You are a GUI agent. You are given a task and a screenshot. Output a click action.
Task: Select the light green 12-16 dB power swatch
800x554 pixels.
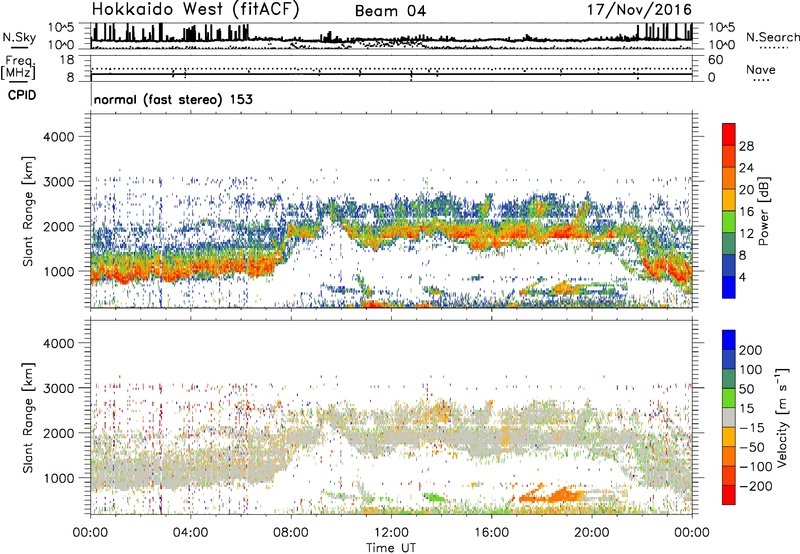coord(729,221)
